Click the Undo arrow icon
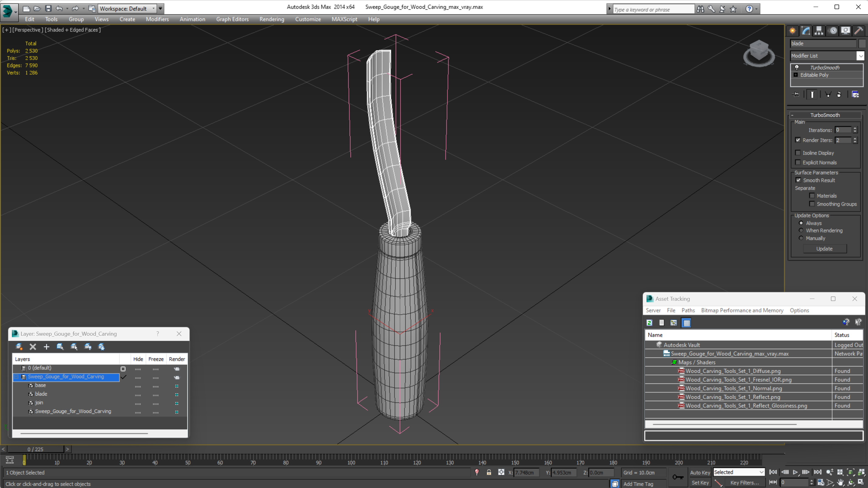This screenshot has height=488, width=868. tap(59, 9)
